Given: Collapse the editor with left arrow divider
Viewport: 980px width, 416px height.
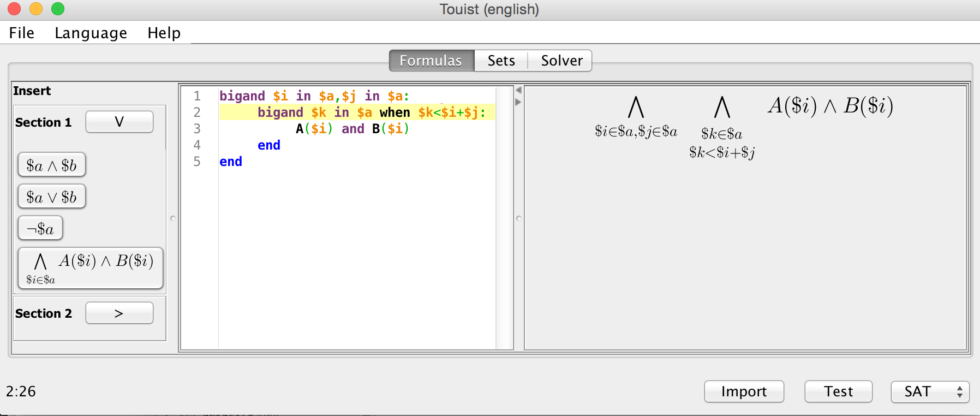Looking at the screenshot, I should click(x=518, y=90).
